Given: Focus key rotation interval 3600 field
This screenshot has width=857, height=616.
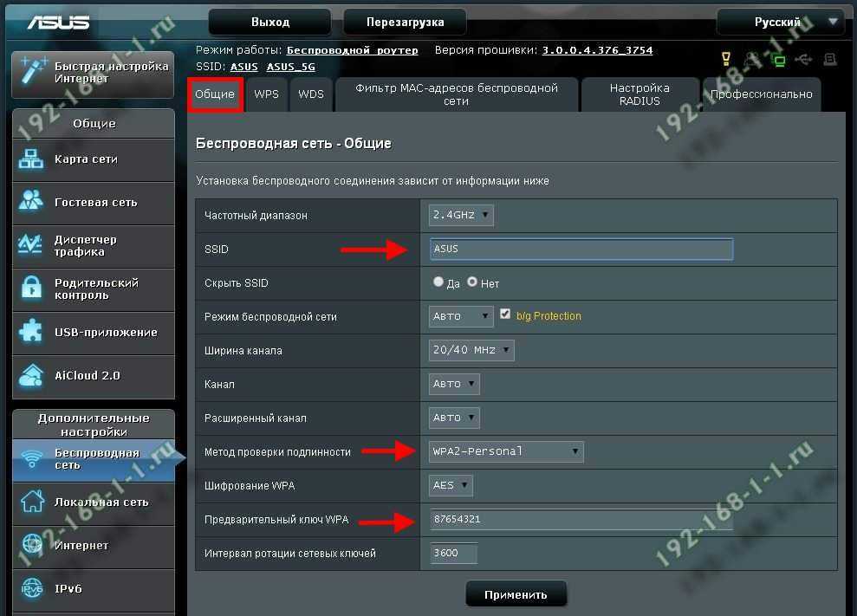Looking at the screenshot, I should coord(453,553).
